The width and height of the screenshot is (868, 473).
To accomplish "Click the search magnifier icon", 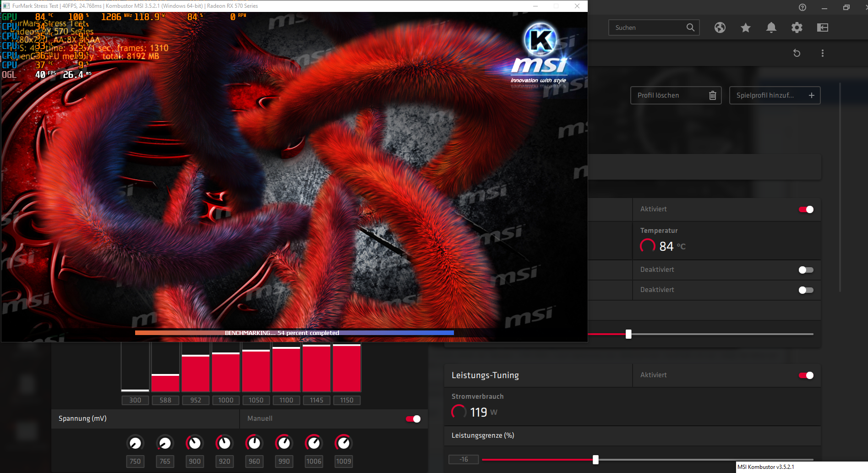I will pos(690,27).
